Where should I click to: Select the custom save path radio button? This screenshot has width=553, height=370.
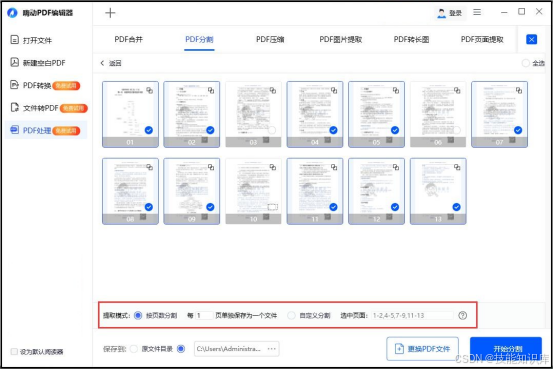pyautogui.click(x=181, y=349)
